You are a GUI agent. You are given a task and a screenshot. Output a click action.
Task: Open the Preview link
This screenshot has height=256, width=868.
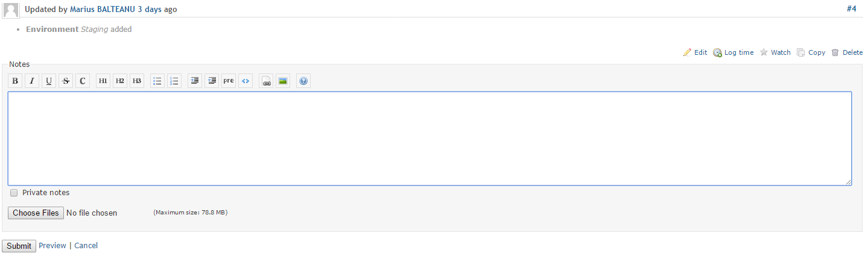tap(52, 246)
